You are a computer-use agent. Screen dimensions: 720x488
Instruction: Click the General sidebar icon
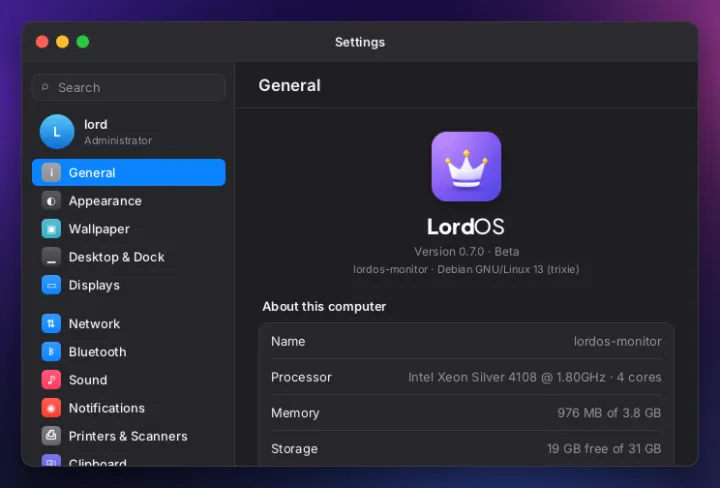point(51,173)
